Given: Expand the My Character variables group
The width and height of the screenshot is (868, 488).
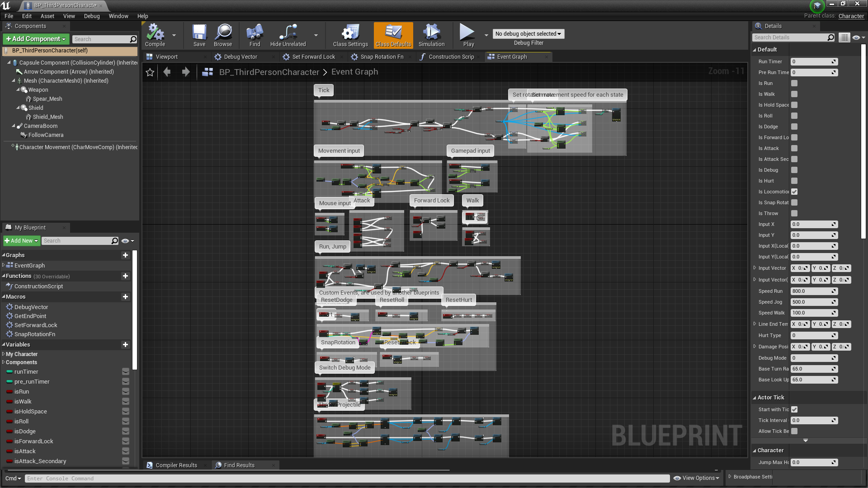Looking at the screenshot, I should [5, 354].
